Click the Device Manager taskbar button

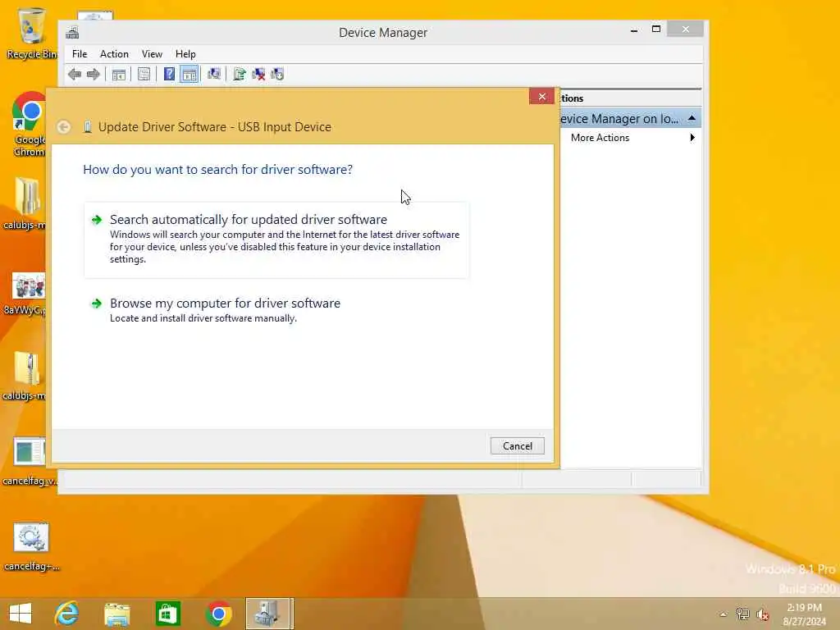click(x=269, y=614)
